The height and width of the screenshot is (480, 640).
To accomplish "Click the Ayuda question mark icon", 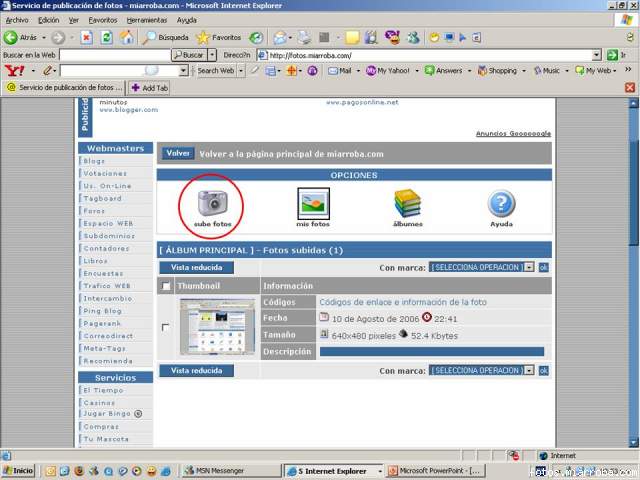I will [501, 204].
